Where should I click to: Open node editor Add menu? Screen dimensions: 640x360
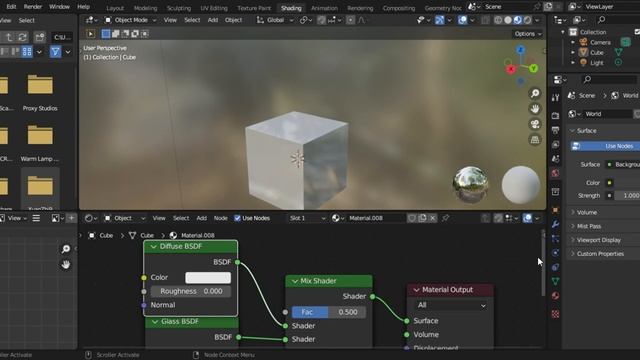[x=202, y=218]
